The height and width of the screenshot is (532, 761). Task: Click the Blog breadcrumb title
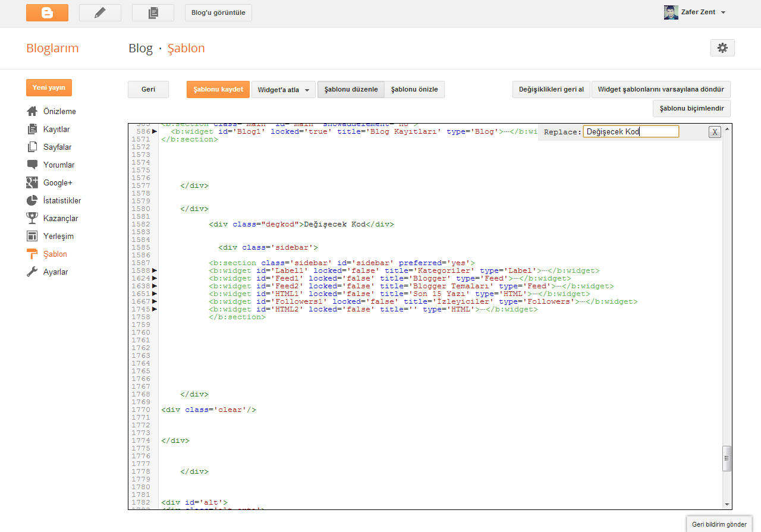[141, 48]
